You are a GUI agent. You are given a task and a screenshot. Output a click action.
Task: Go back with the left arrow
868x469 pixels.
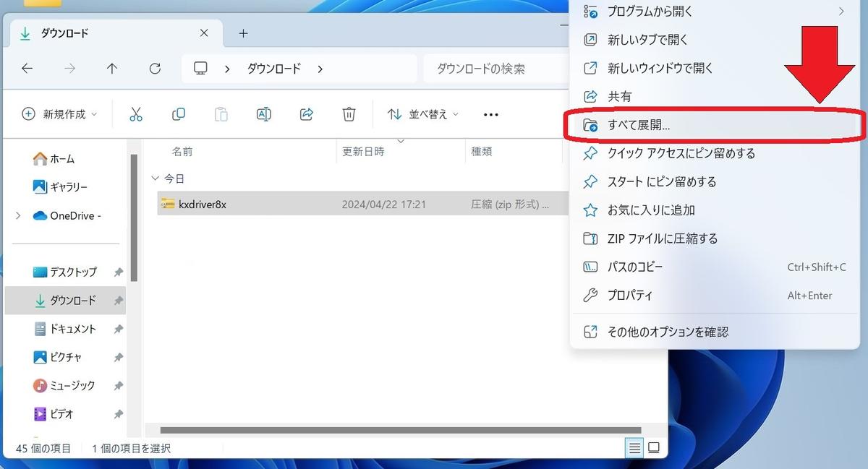27,69
